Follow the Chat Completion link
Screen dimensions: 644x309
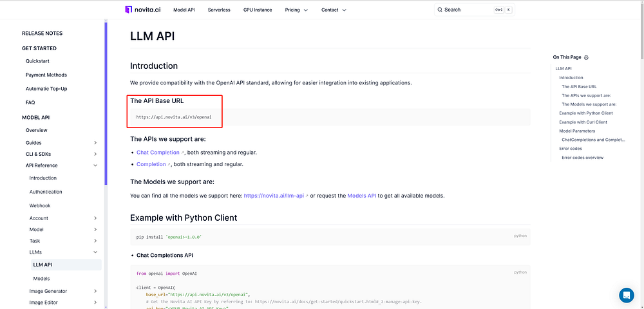(x=158, y=153)
